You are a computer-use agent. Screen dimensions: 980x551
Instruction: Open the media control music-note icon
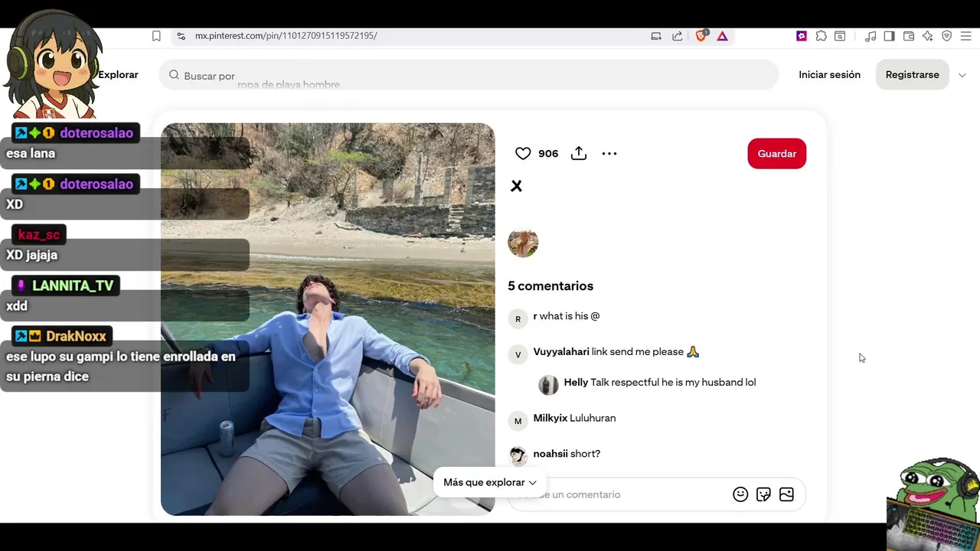coord(871,36)
